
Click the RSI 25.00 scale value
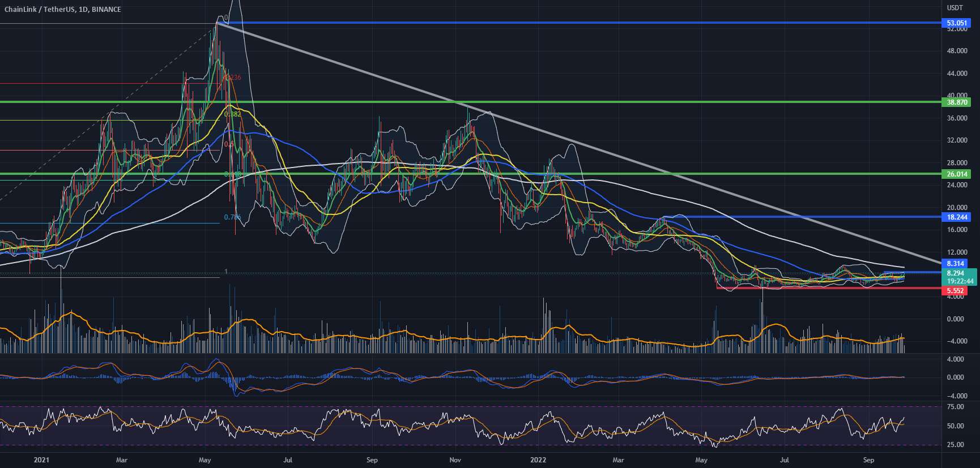pos(955,445)
